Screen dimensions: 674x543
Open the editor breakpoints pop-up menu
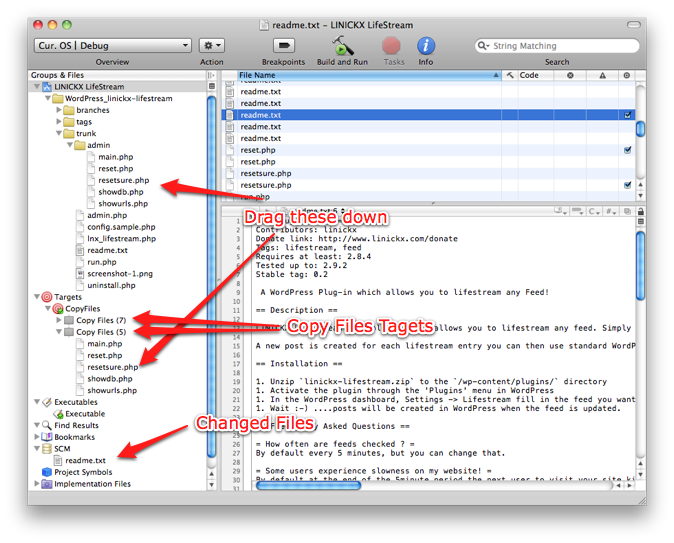coord(577,211)
